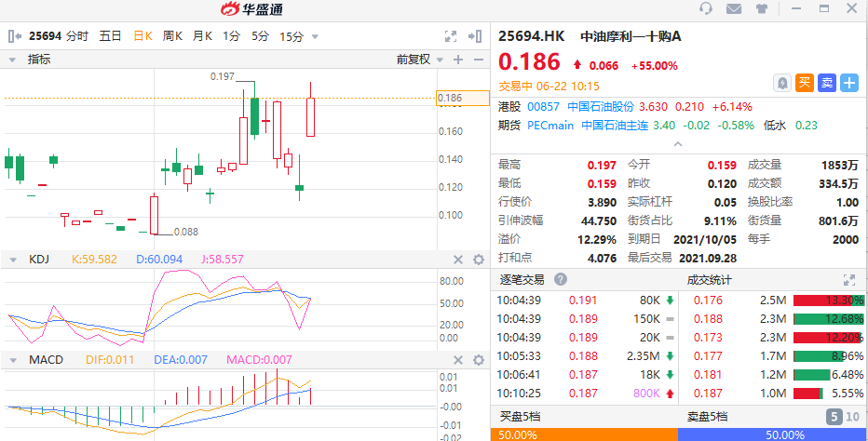Switch to 五日 five-day chart
This screenshot has height=441, width=868.
click(110, 36)
